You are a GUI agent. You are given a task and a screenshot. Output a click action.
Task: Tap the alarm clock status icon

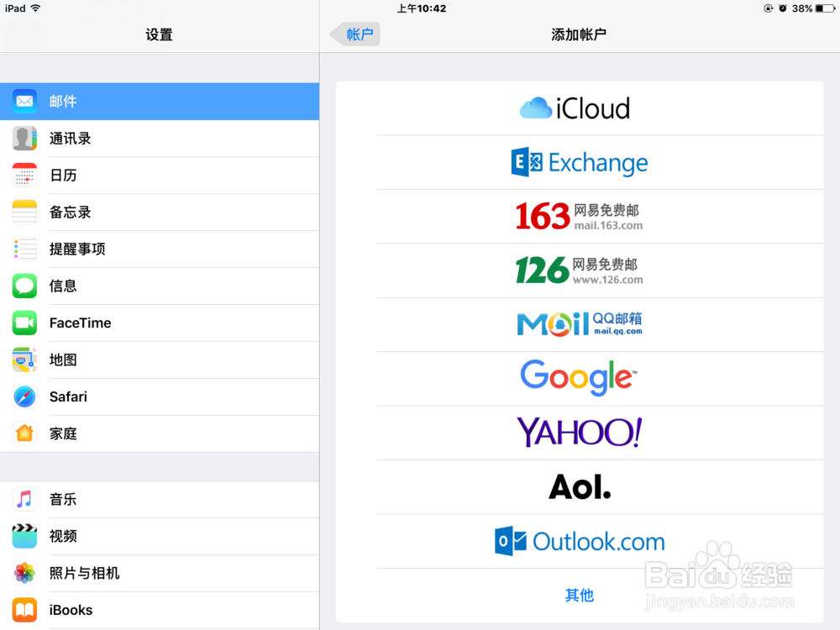pyautogui.click(x=783, y=8)
